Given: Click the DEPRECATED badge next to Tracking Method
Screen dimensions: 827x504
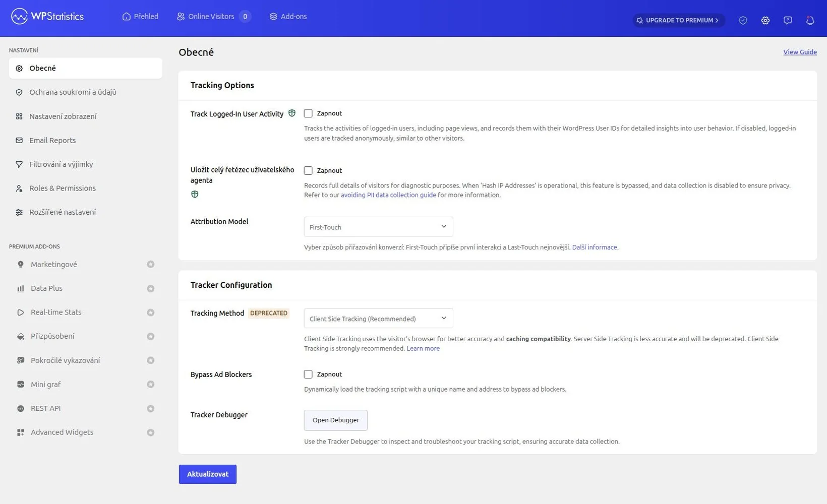Looking at the screenshot, I should coord(269,313).
